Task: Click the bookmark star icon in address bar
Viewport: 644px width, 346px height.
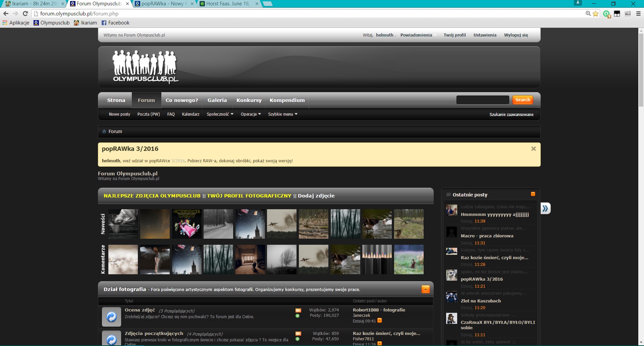Action: click(x=596, y=14)
